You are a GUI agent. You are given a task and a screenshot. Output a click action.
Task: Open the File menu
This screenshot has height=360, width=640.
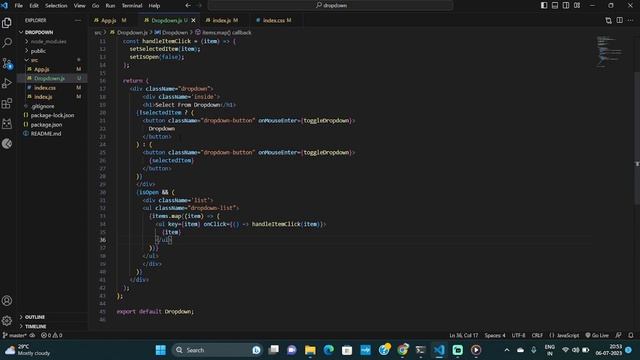click(18, 6)
